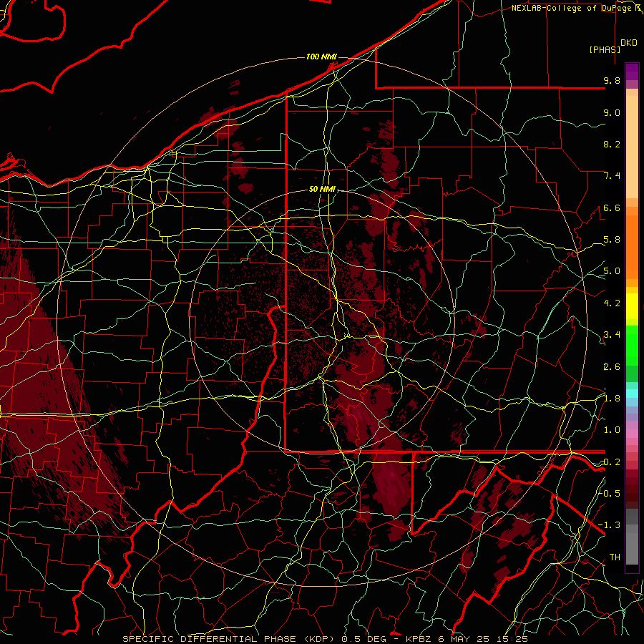Click the 4.2 legend value

612,303
